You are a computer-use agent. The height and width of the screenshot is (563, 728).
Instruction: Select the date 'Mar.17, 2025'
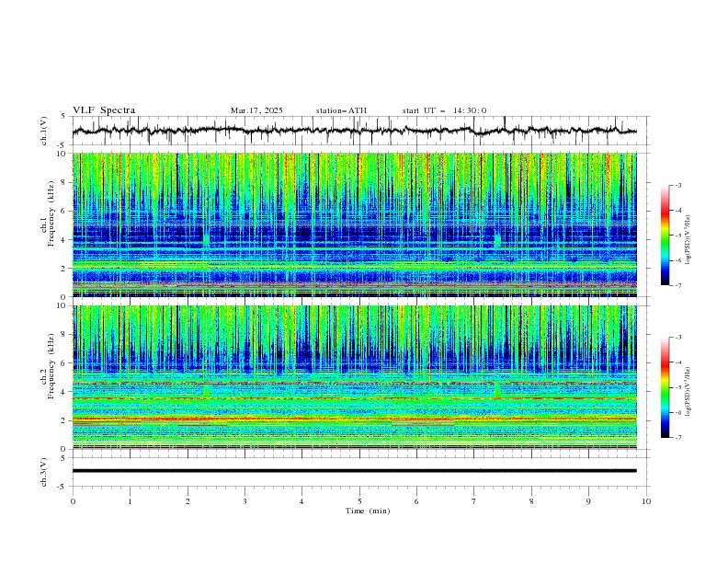click(x=256, y=110)
